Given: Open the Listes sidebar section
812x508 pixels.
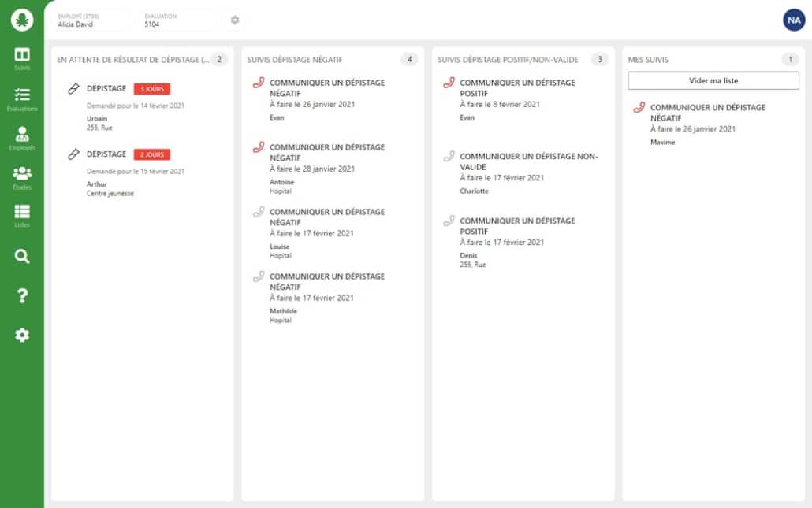Looking at the screenshot, I should point(22,215).
